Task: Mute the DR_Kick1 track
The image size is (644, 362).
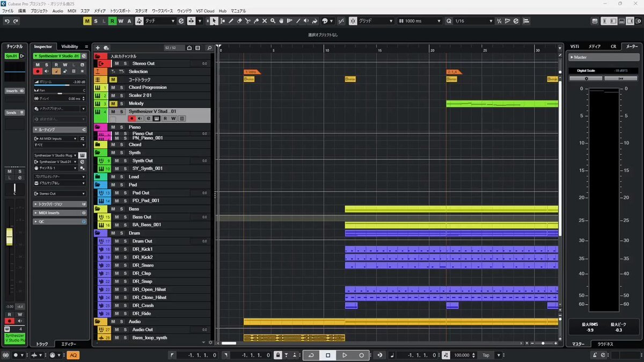Action: click(116, 249)
